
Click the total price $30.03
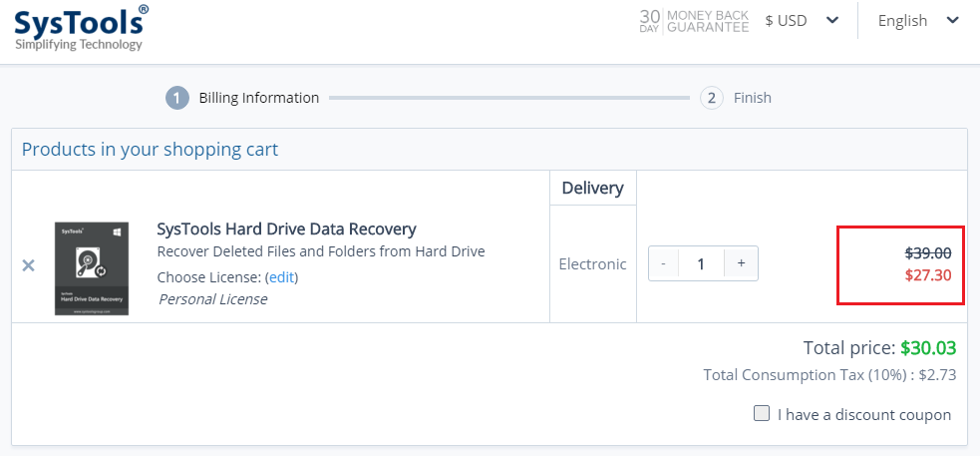(x=928, y=348)
